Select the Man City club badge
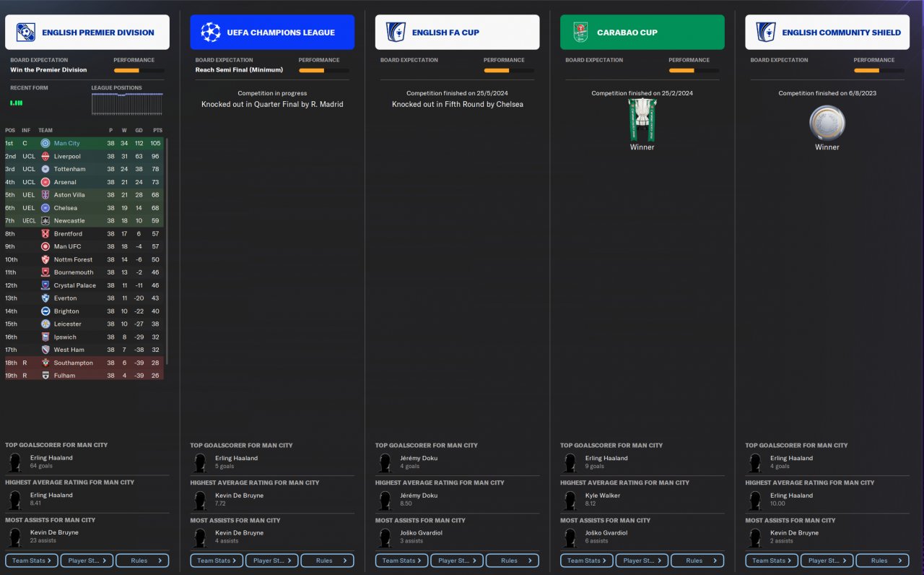 [45, 143]
